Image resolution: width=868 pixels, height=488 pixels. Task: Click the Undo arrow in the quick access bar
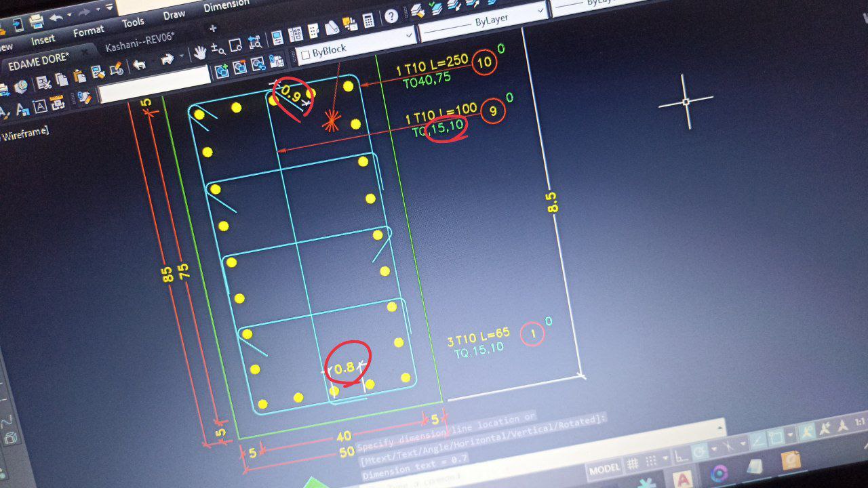tap(56, 17)
